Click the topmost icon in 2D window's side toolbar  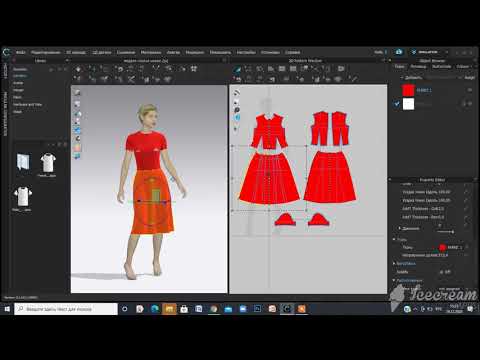[x=237, y=93]
